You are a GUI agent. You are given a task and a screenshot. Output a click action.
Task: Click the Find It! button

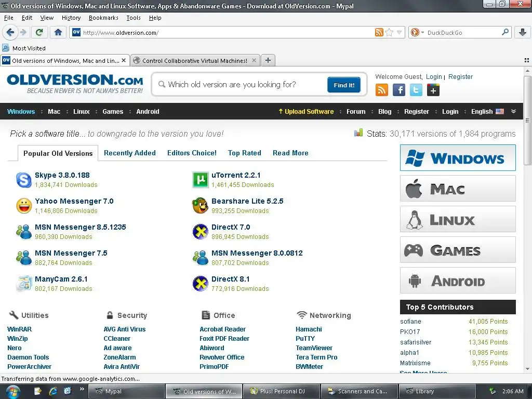tap(344, 85)
